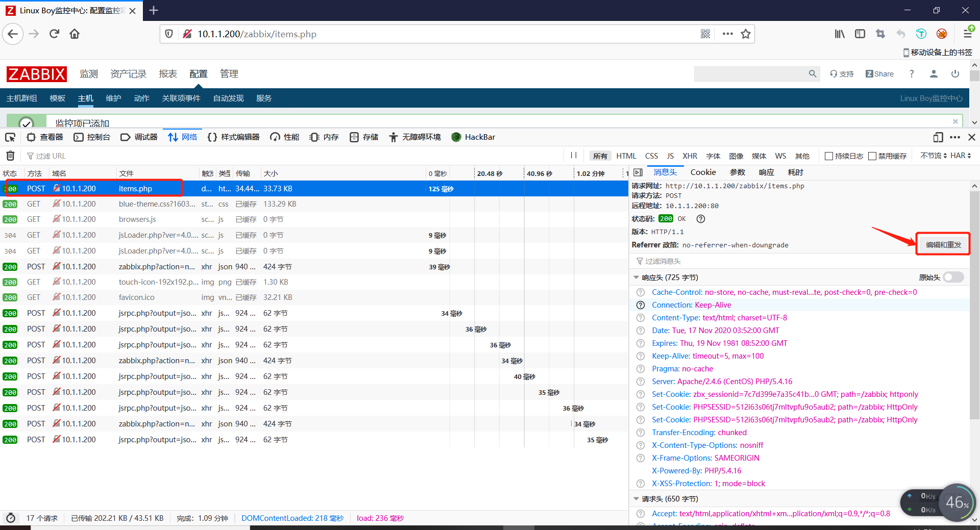Open Zabbix Monitoring top menu

89,74
